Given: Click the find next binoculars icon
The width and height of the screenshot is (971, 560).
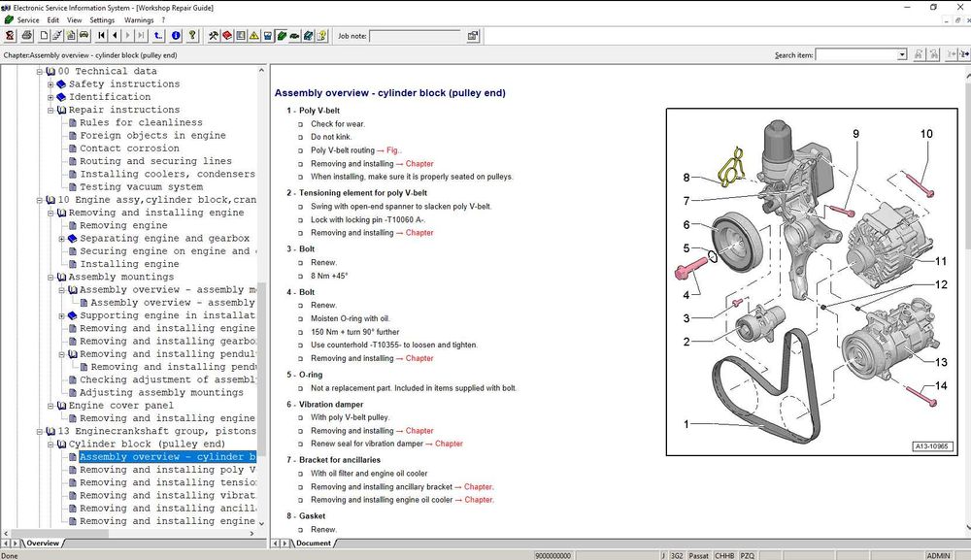Looking at the screenshot, I should click(934, 54).
